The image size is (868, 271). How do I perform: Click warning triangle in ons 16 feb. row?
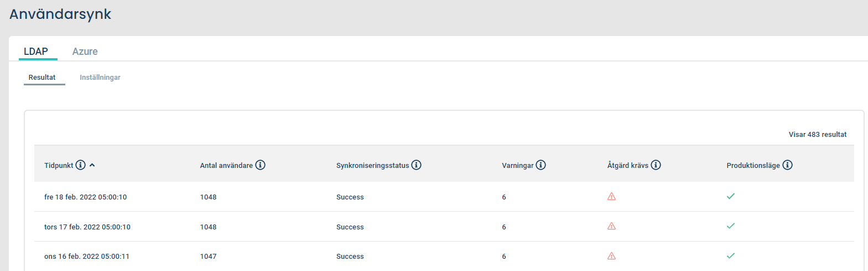611,256
